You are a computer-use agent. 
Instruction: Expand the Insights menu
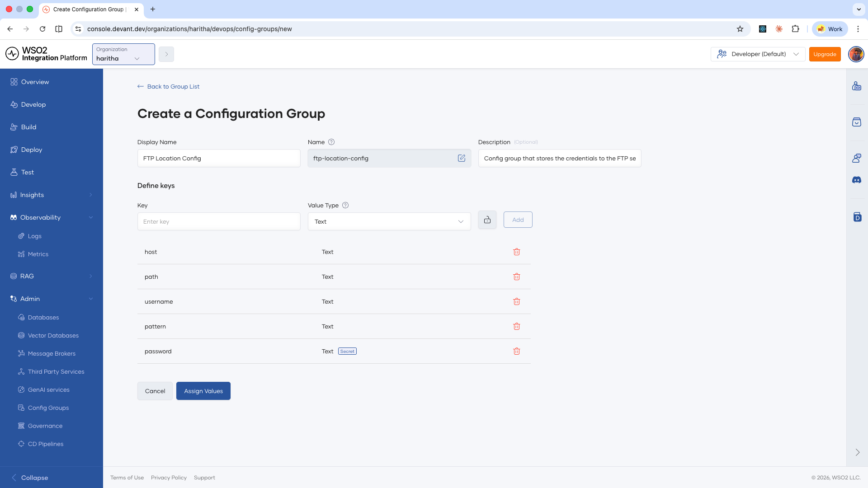pos(52,195)
